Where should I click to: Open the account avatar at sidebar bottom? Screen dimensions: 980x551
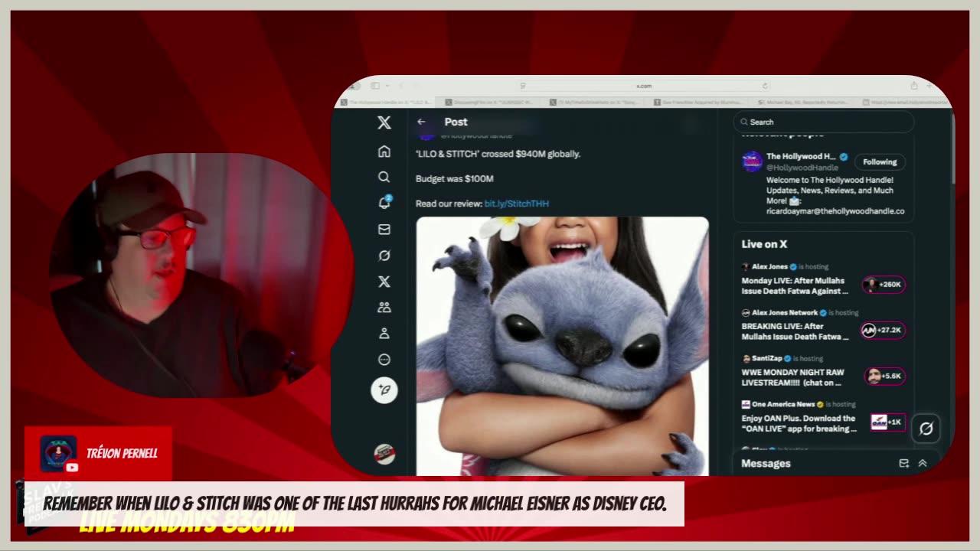384,454
